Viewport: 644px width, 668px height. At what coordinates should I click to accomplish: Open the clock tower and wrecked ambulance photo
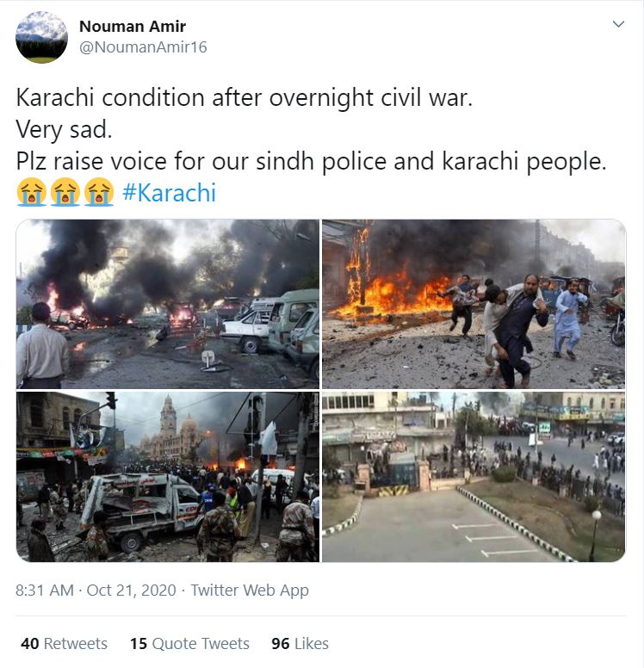[x=168, y=477]
